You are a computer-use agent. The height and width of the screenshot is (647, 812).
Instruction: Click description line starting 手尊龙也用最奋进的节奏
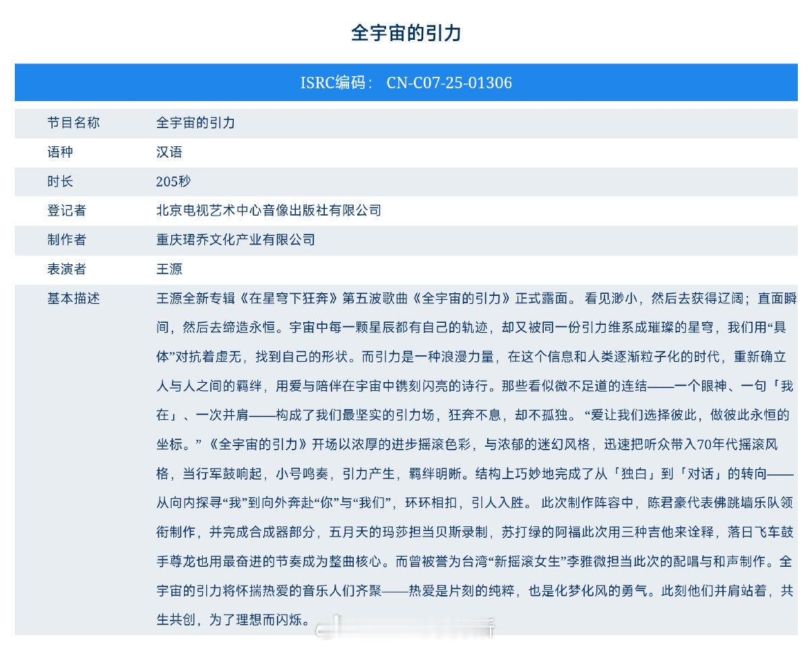tap(475, 561)
